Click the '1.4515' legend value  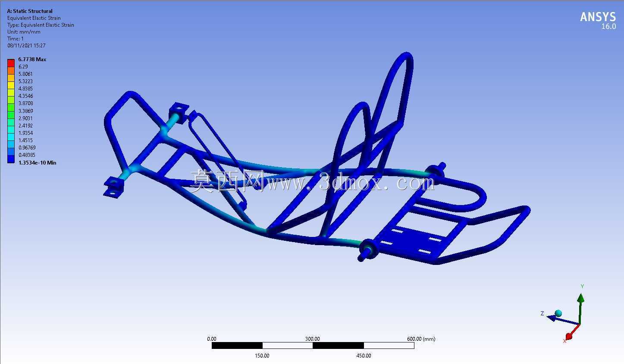(25, 140)
